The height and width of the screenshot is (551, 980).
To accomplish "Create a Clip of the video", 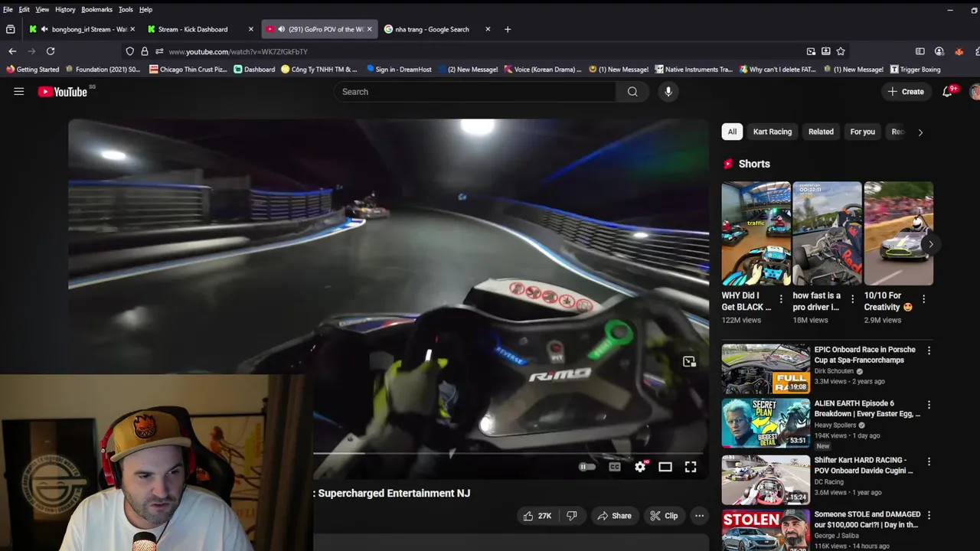I will click(664, 516).
